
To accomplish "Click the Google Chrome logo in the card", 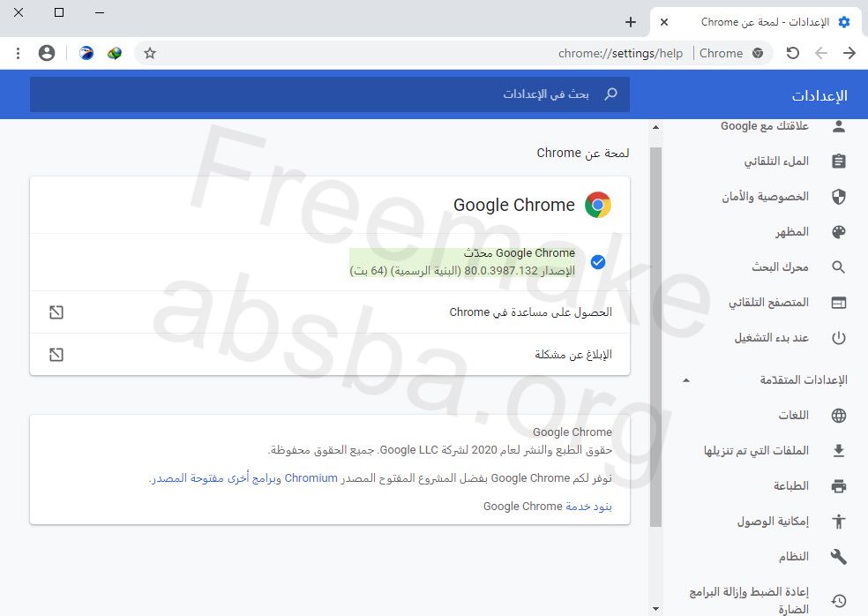I will [598, 205].
